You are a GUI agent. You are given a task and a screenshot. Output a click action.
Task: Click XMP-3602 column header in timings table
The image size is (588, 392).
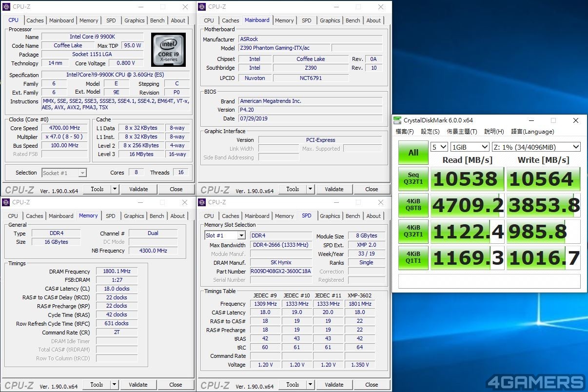[360, 295]
